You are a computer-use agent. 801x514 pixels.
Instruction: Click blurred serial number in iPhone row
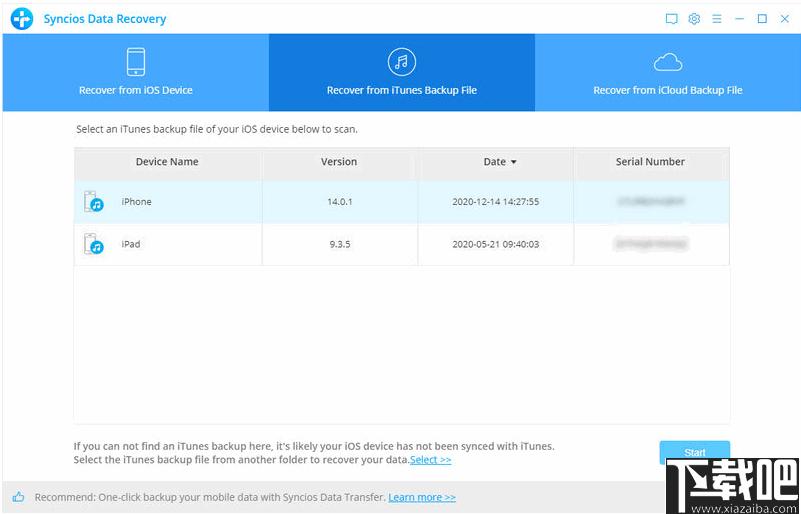[x=651, y=202]
